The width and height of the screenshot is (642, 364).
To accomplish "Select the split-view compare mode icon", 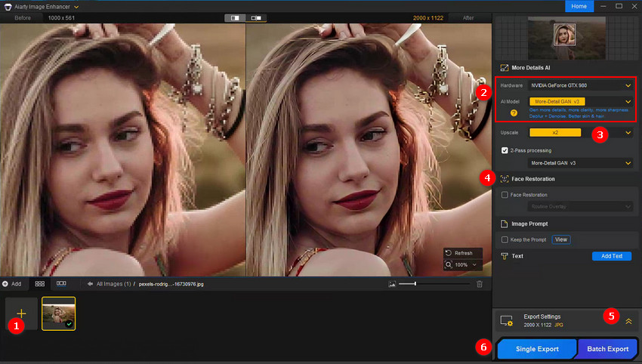I will point(236,17).
